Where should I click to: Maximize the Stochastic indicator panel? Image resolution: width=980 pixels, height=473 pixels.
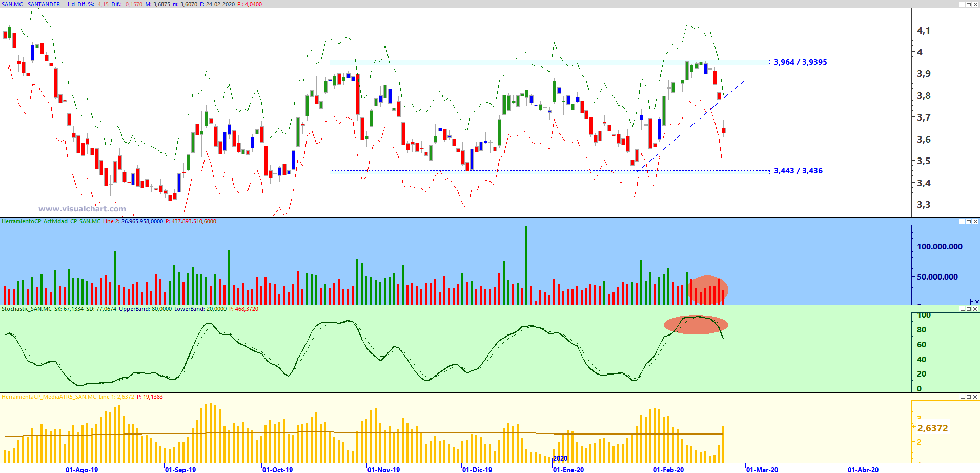point(969,309)
